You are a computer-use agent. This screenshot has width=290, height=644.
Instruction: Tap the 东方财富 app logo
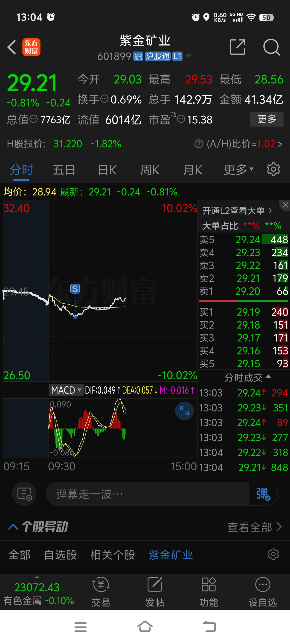(31, 47)
